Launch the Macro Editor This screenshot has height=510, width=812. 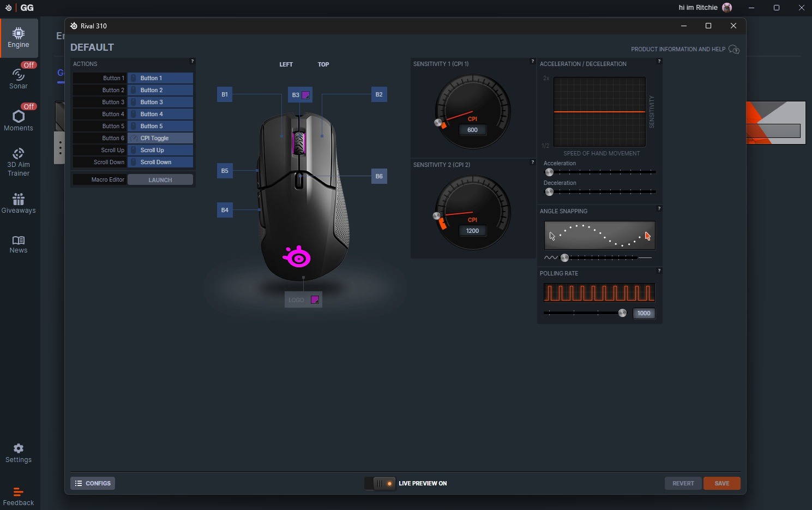pyautogui.click(x=160, y=179)
